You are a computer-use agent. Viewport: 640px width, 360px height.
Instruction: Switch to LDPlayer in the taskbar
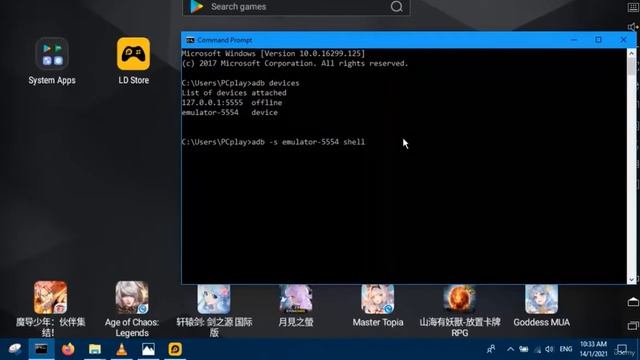point(175,349)
